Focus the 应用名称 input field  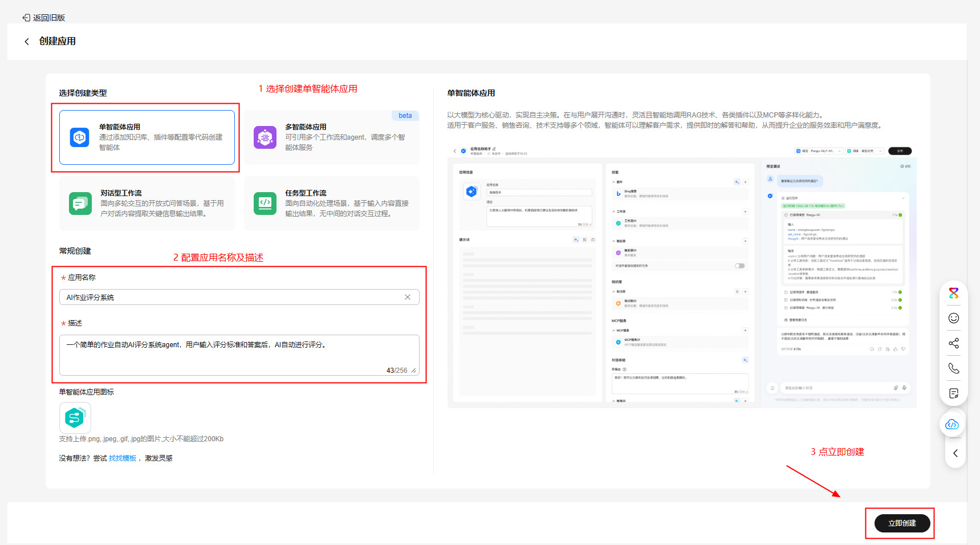pyautogui.click(x=239, y=297)
